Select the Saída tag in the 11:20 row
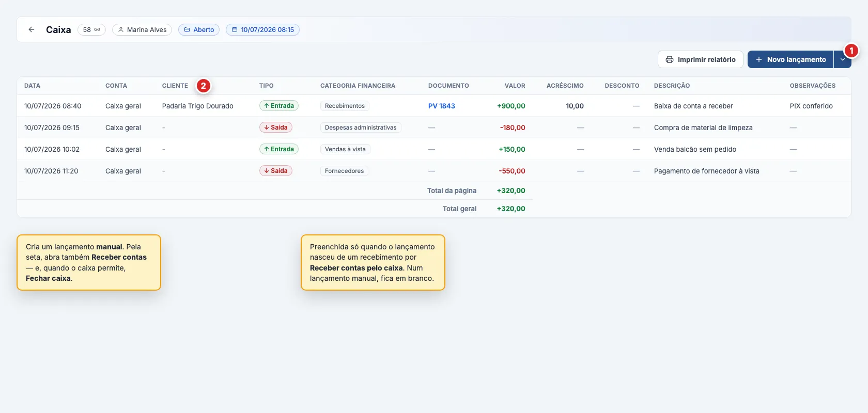868x413 pixels. 276,171
